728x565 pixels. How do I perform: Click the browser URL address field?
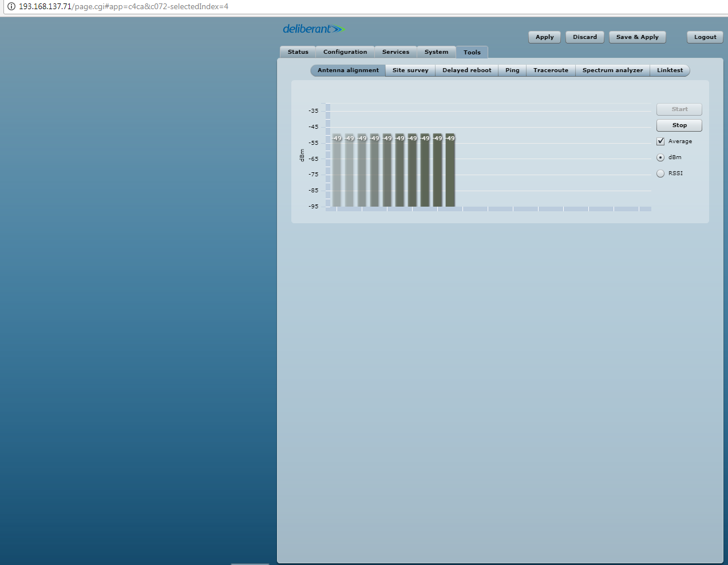tap(343, 7)
